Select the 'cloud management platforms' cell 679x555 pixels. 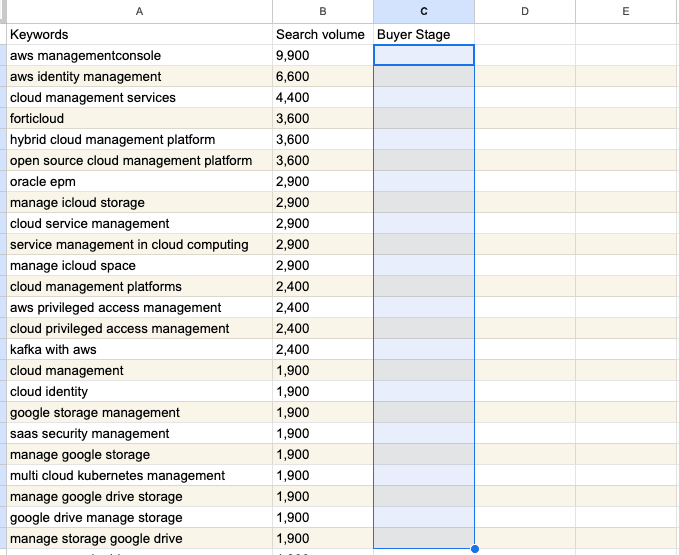139,287
